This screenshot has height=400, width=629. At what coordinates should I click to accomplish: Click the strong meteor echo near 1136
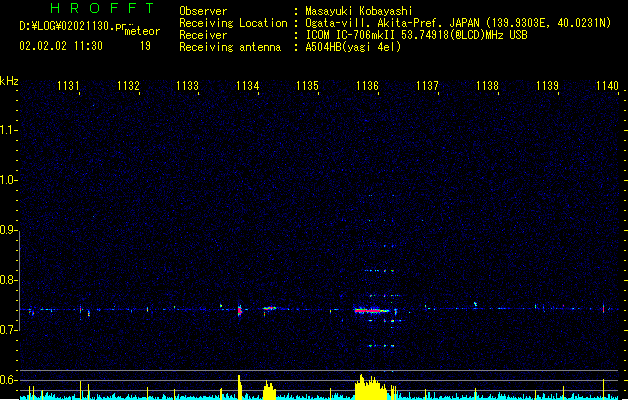[371, 310]
